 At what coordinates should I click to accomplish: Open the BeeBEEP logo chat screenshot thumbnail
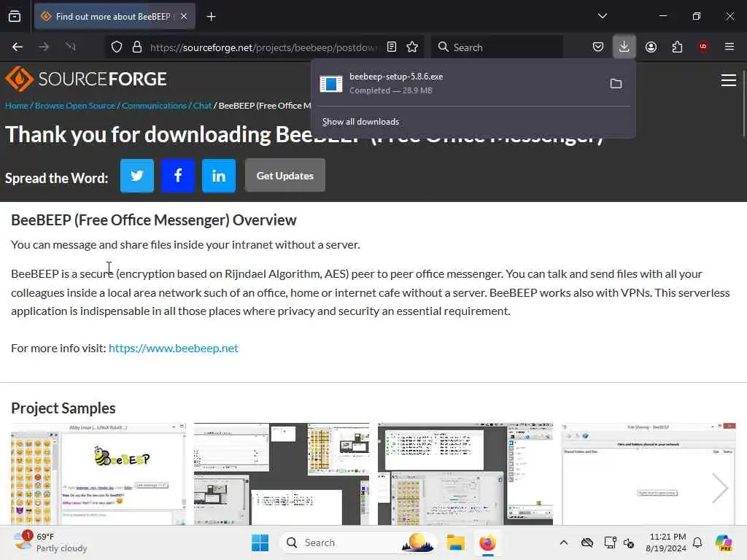pyautogui.click(x=98, y=474)
